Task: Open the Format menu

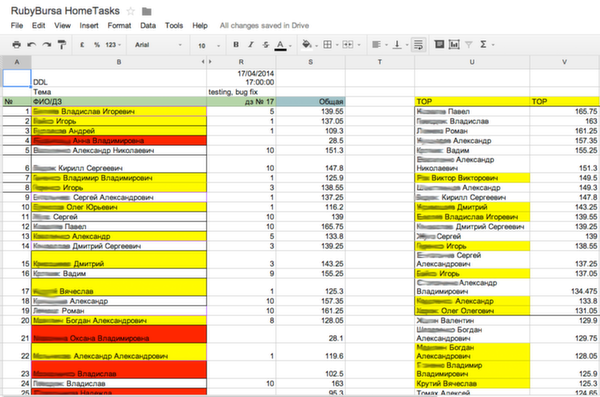Action: (x=119, y=26)
